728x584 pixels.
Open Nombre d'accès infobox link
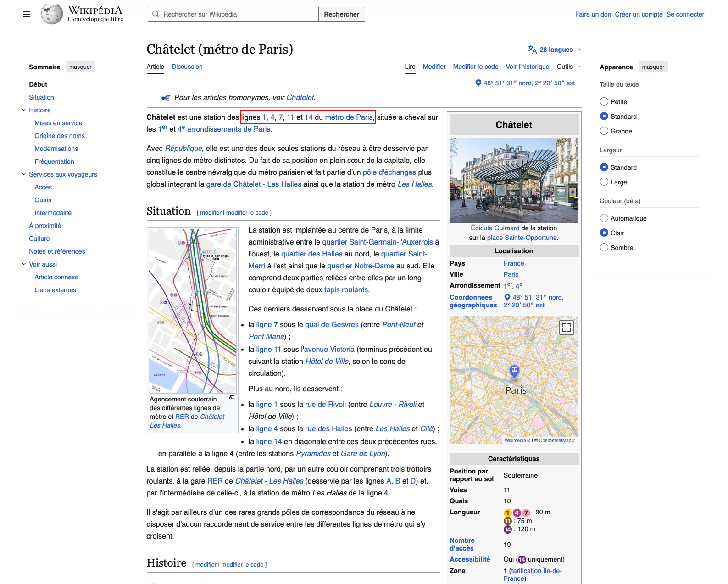(x=462, y=545)
